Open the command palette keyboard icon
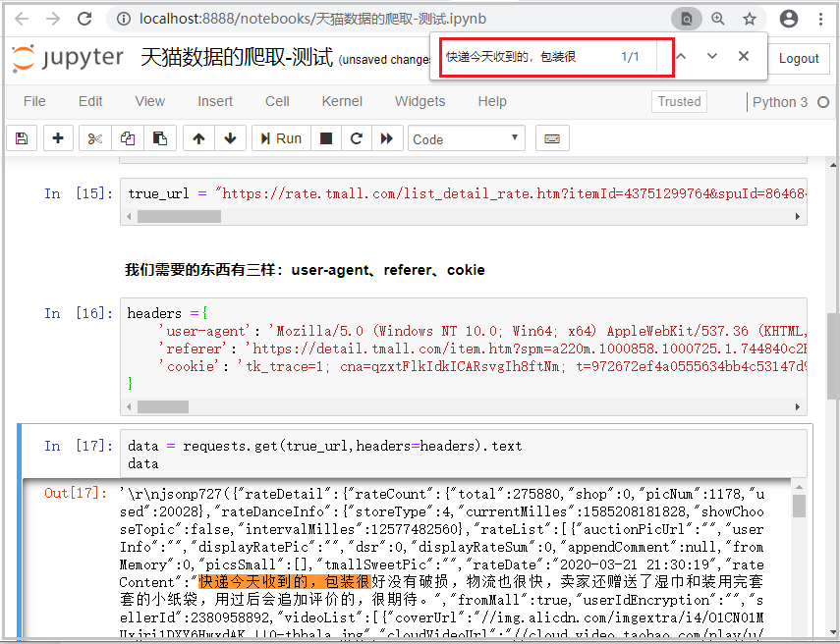This screenshot has height=644, width=840. [x=552, y=138]
